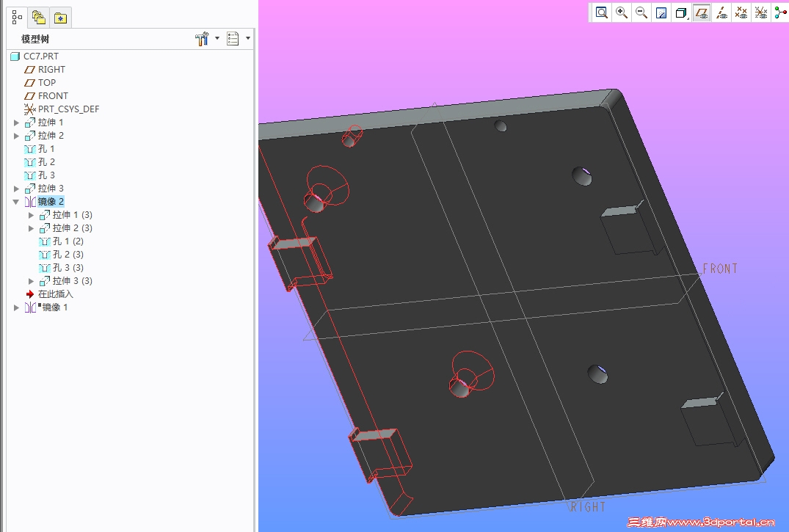Click the 孔 1 hole icon
The image size is (789, 532).
pyautogui.click(x=29, y=149)
